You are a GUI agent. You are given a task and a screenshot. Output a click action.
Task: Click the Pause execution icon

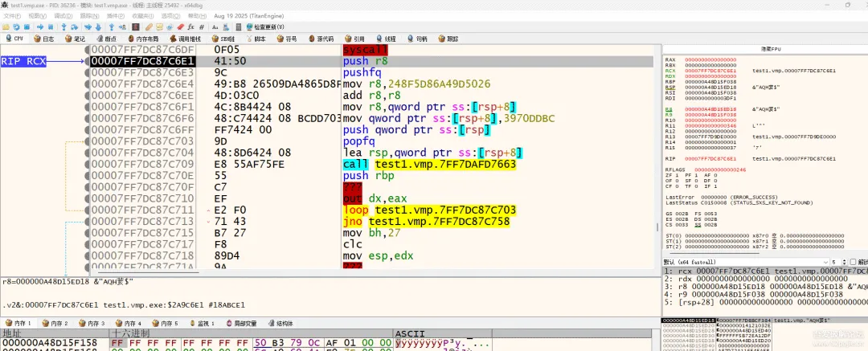click(51, 27)
